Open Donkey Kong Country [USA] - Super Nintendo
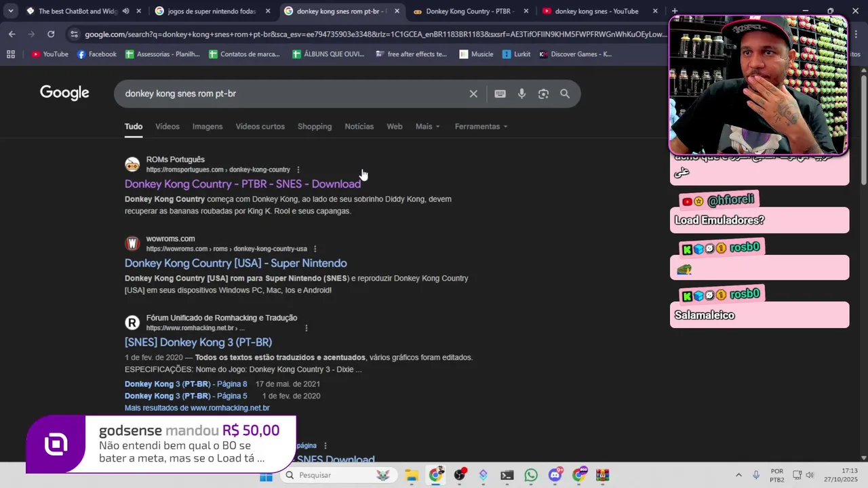The width and height of the screenshot is (868, 488). pyautogui.click(x=236, y=264)
